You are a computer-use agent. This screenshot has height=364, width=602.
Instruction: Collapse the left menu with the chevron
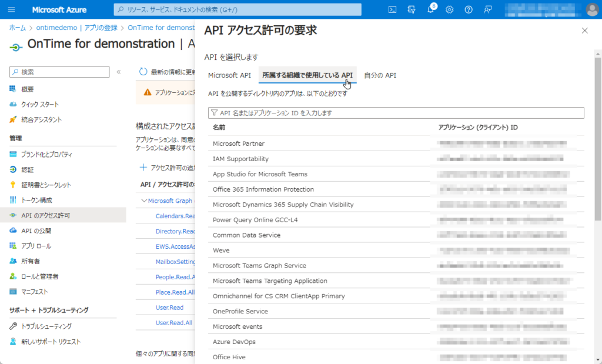(x=119, y=72)
